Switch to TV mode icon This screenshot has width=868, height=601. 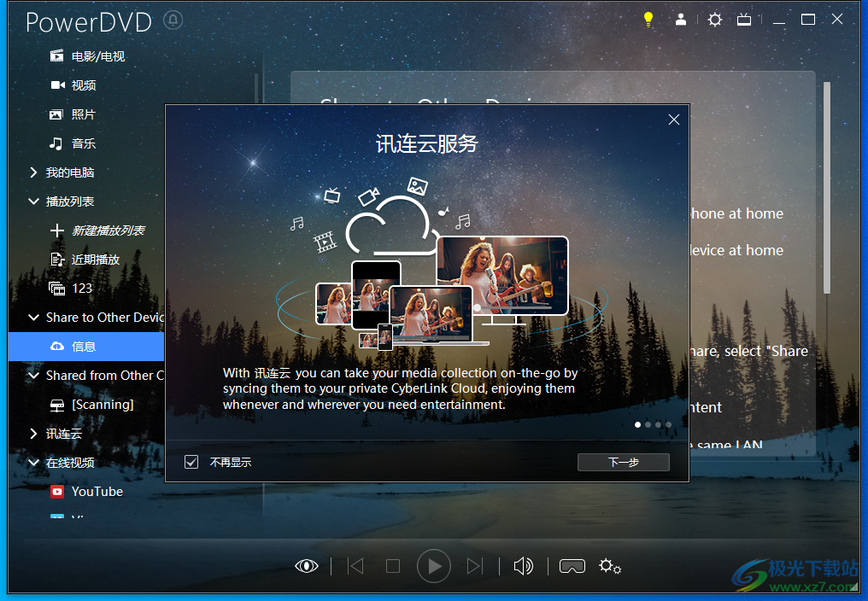[744, 20]
